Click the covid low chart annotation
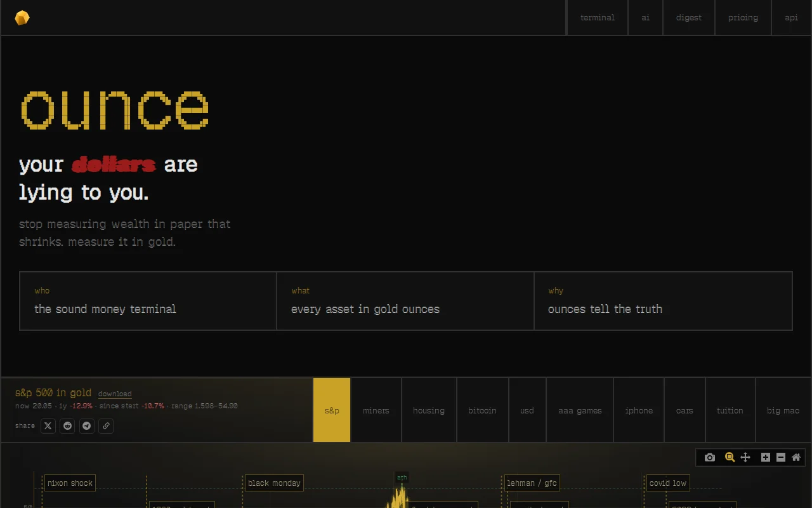Image resolution: width=812 pixels, height=508 pixels. (x=668, y=483)
